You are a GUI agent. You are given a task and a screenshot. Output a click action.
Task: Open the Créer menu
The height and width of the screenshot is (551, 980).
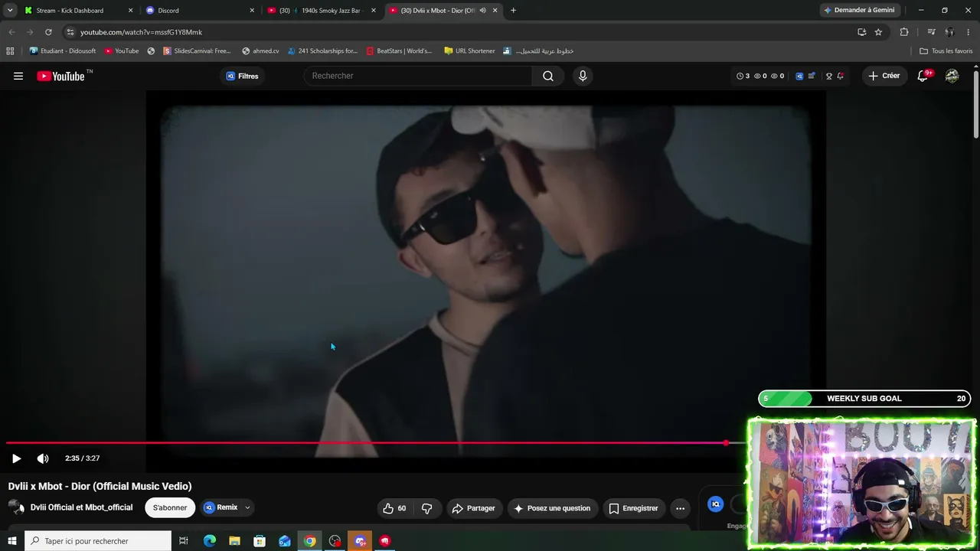[x=884, y=76]
